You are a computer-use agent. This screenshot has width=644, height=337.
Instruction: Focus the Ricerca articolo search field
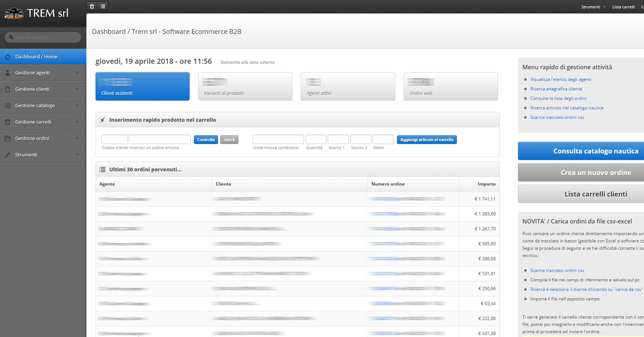(43, 38)
